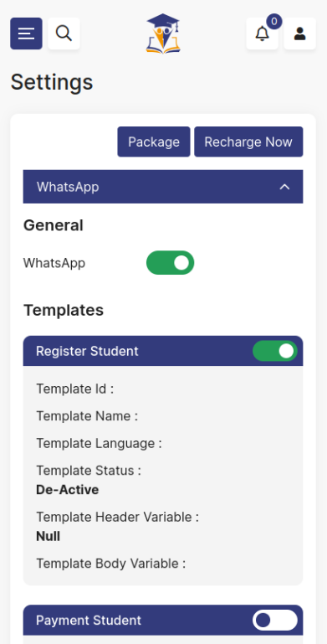The width and height of the screenshot is (327, 644).
Task: Select the Register Student template title
Action: click(x=87, y=351)
